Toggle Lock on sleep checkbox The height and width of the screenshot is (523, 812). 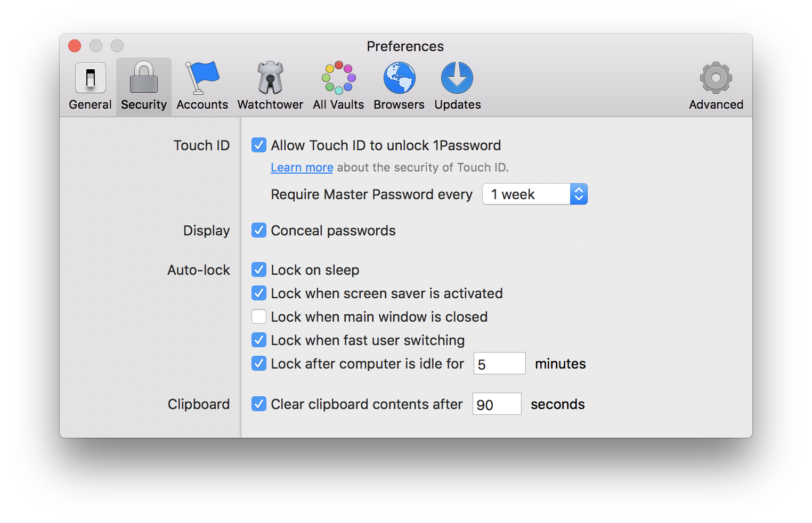tap(259, 269)
